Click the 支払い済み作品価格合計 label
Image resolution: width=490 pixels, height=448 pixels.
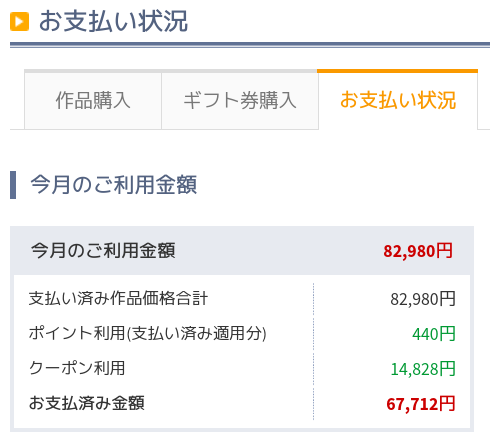(x=118, y=298)
